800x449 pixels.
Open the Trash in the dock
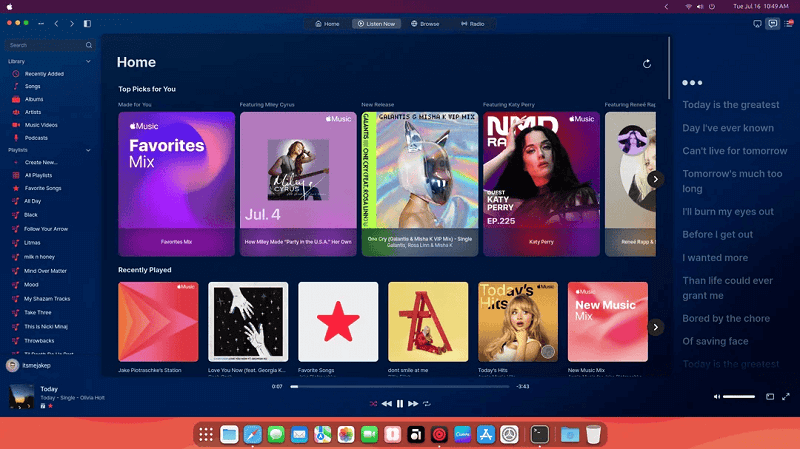point(593,435)
